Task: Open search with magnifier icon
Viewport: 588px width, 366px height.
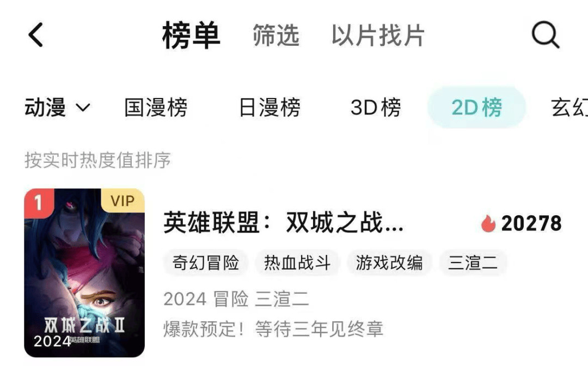Action: pyautogui.click(x=546, y=35)
